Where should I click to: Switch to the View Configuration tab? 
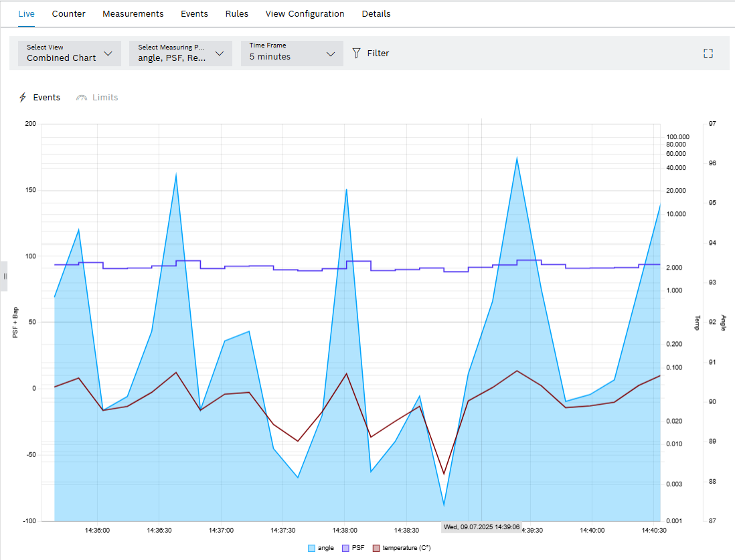point(305,13)
